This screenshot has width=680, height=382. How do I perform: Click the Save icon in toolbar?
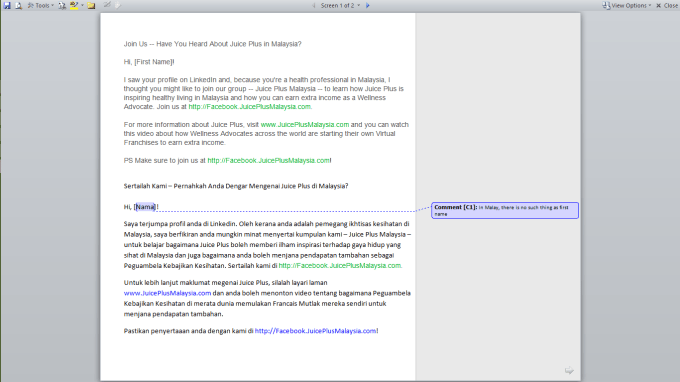point(7,6)
